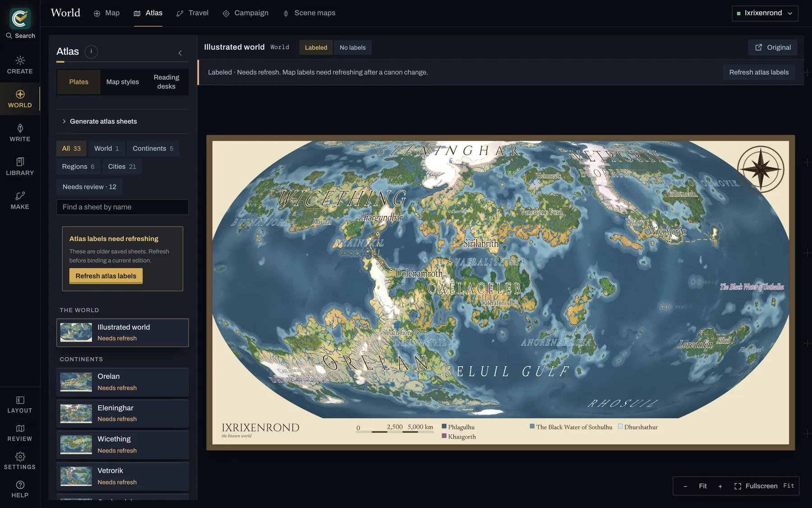This screenshot has width=812, height=508.
Task: Click the Dhurshathur legend swatch
Action: pyautogui.click(x=620, y=426)
